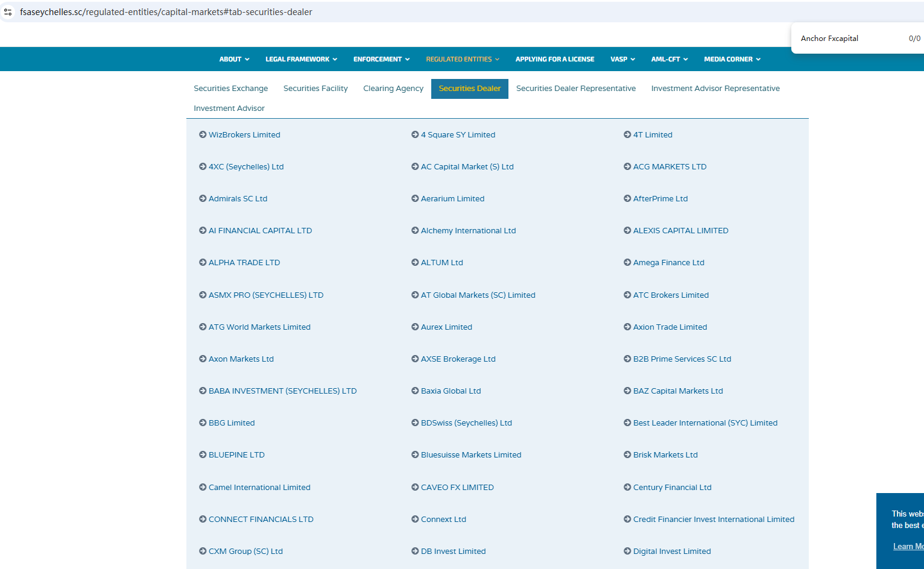This screenshot has width=924, height=569.
Task: Click arrow icon beside ALEXIS CAPITAL LIMITED
Action: click(627, 230)
